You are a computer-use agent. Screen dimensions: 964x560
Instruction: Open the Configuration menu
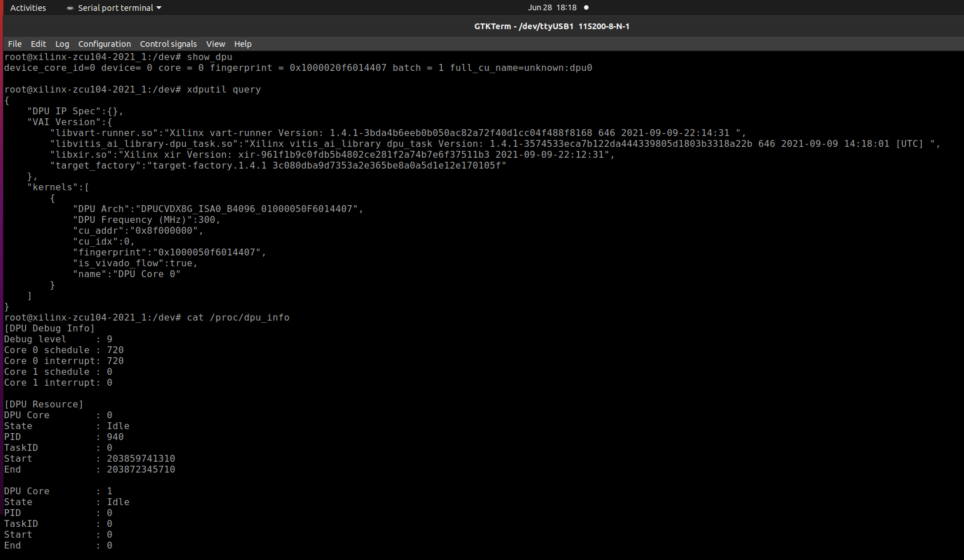click(105, 44)
